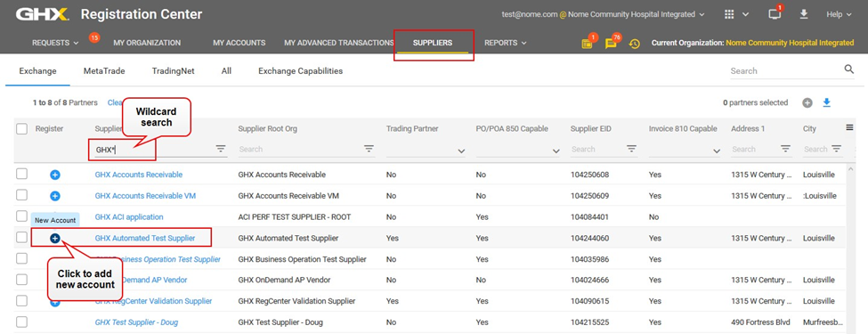
Task: Click the table vertical scrollbar up arrow
Action: tap(851, 168)
